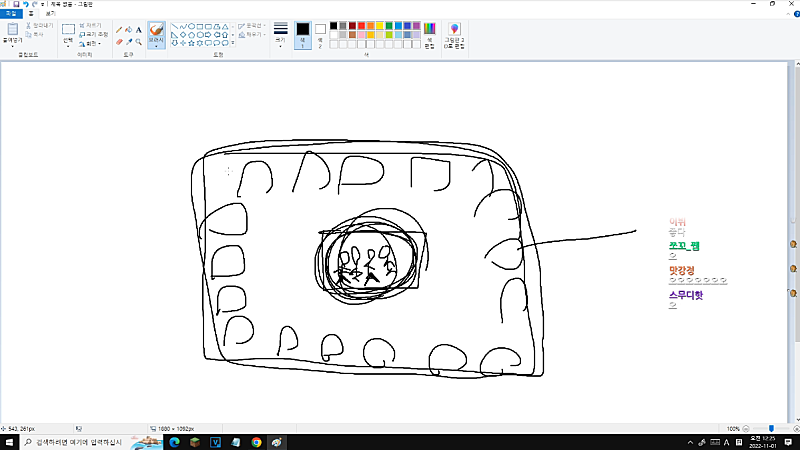Image resolution: width=800 pixels, height=450 pixels.
Task: Open Edit with Paint 3D
Action: [x=454, y=35]
